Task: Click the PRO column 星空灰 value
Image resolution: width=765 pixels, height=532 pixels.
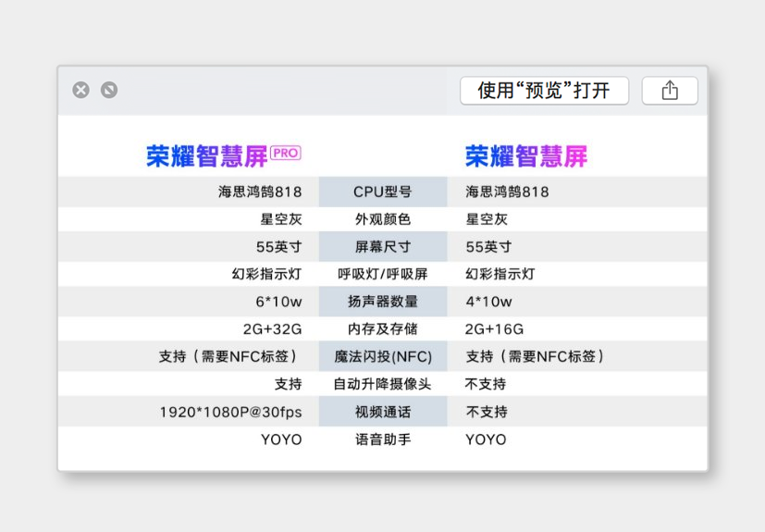Action: coord(281,219)
